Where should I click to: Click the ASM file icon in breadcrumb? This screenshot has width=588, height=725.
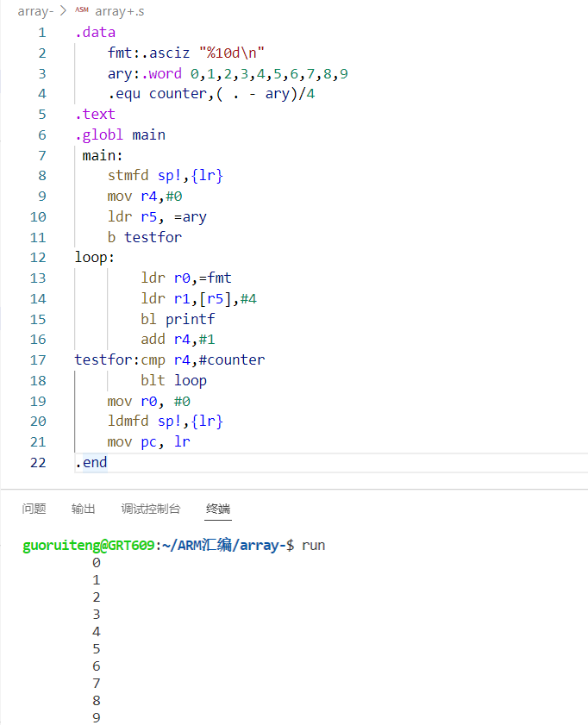(82, 10)
